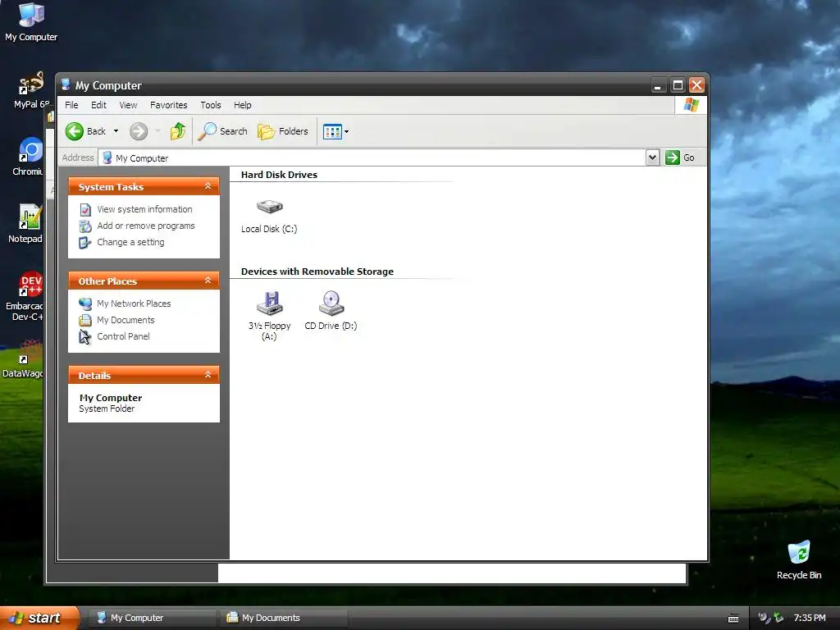Select the DataWagon desktop shortcut

click(24, 359)
